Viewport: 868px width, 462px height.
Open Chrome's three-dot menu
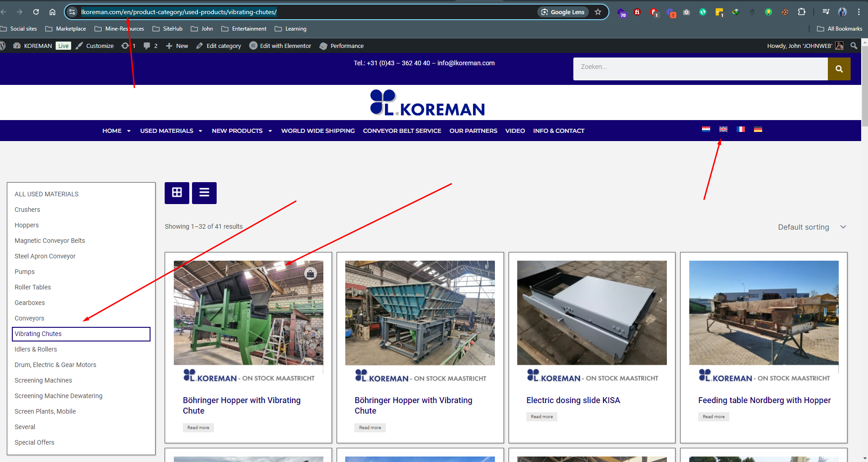(x=859, y=12)
